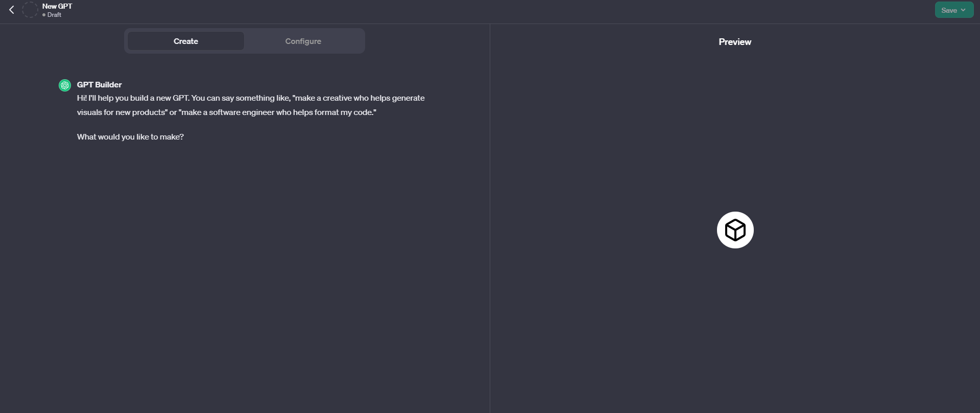Viewport: 980px width, 413px height.
Task: Click the "What would you like to make?" text
Action: (130, 137)
